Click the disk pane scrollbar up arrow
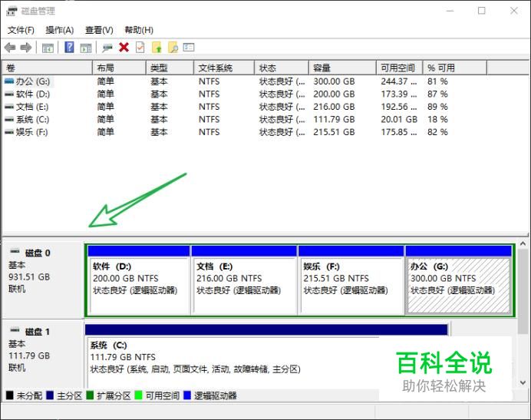531x420 pixels. (x=523, y=243)
